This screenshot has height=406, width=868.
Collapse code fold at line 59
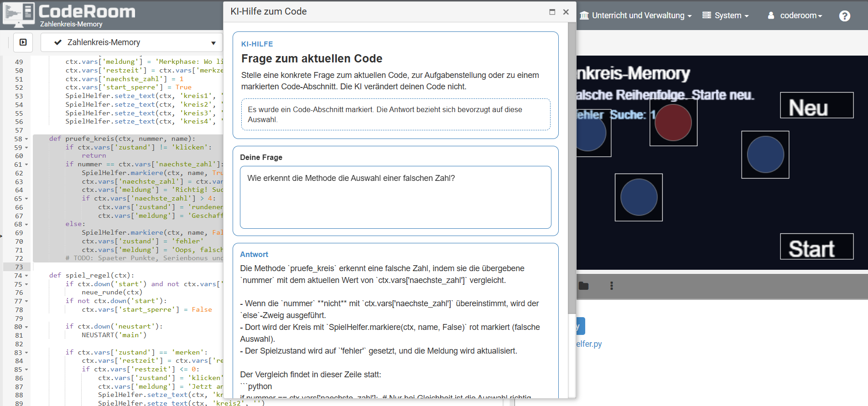pyautogui.click(x=26, y=148)
